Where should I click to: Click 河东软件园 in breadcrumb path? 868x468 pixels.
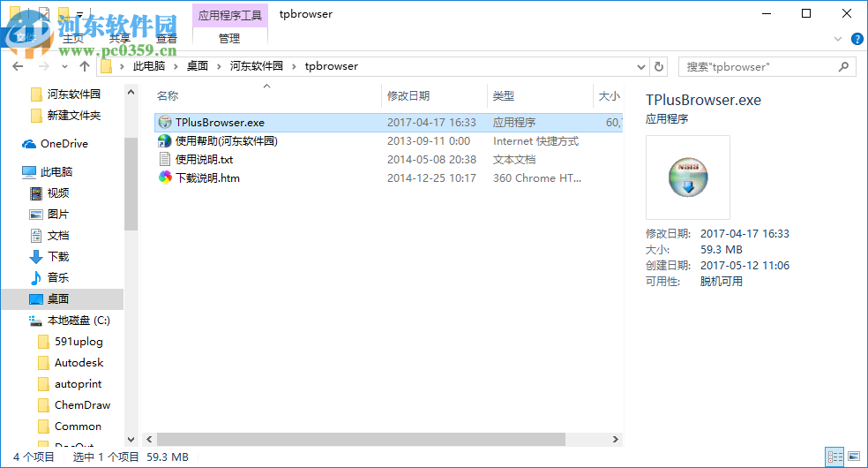257,66
